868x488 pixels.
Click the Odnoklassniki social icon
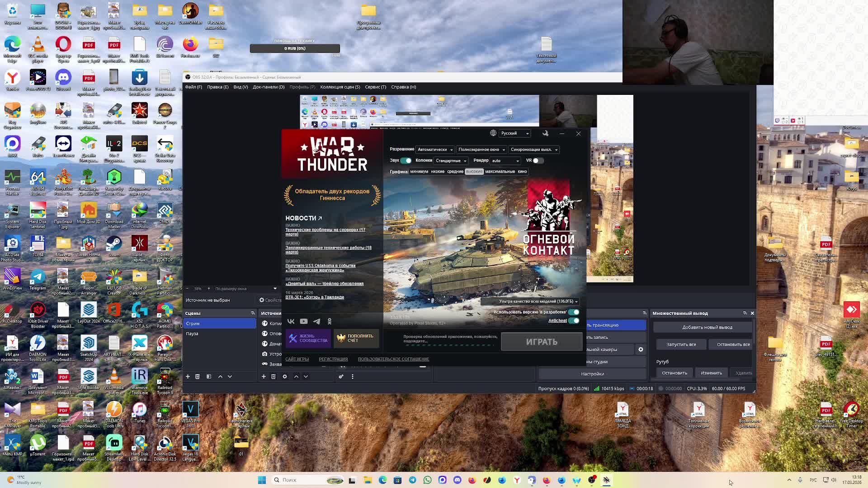coord(330,321)
